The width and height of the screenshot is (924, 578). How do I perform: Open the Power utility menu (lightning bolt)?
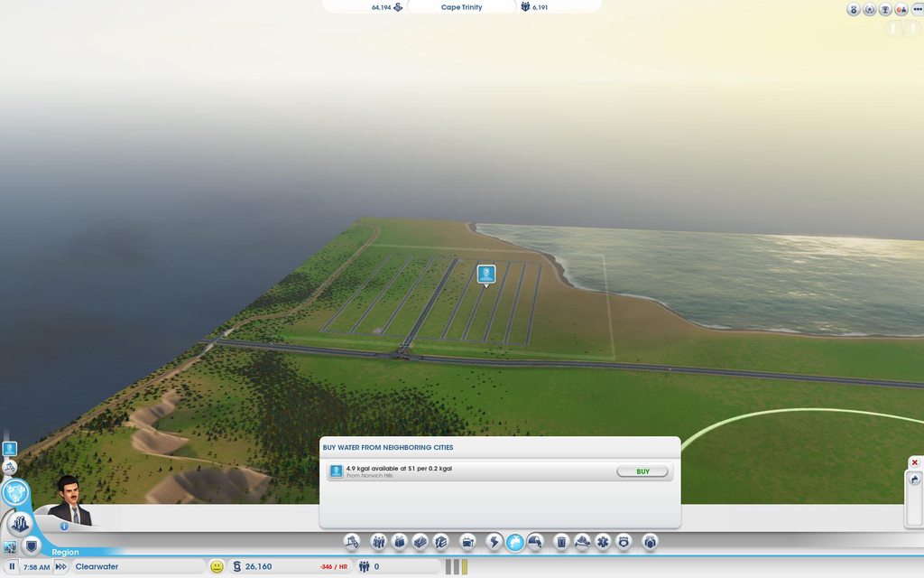click(494, 542)
